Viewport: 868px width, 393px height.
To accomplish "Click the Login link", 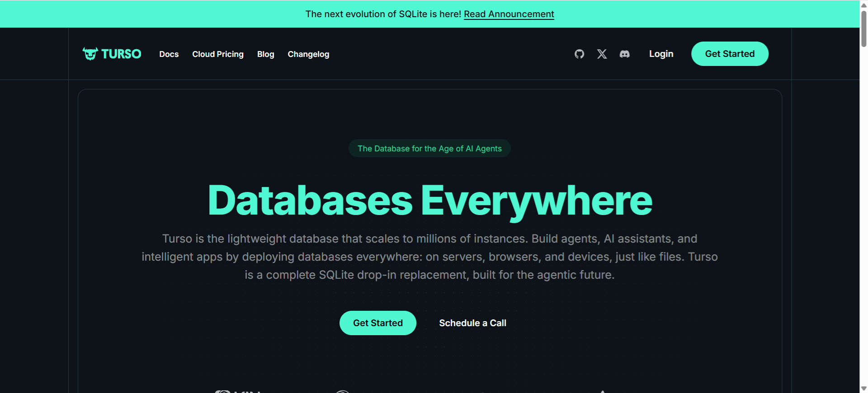I will pos(661,54).
